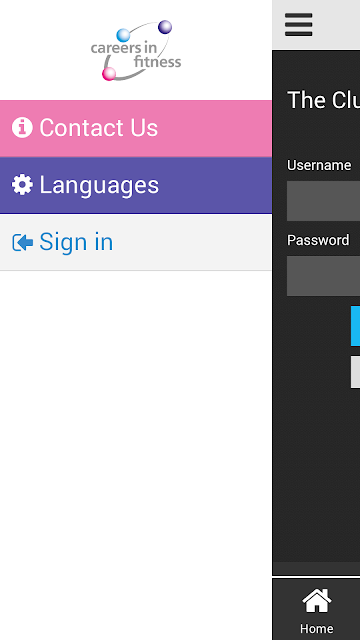360x640 pixels.
Task: Click the info icon beside Contact Us
Action: pos(22,127)
